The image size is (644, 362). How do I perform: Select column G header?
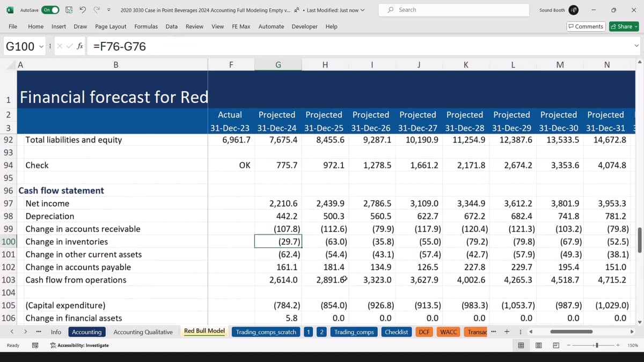pos(278,65)
